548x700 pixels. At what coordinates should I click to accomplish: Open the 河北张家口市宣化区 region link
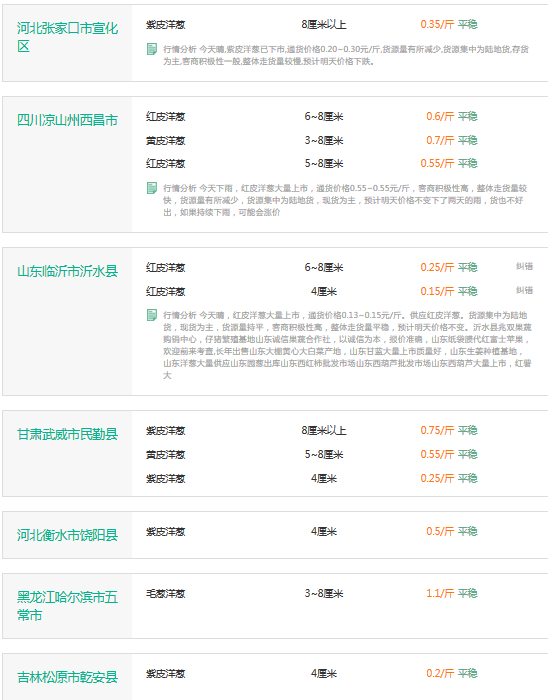tap(67, 37)
